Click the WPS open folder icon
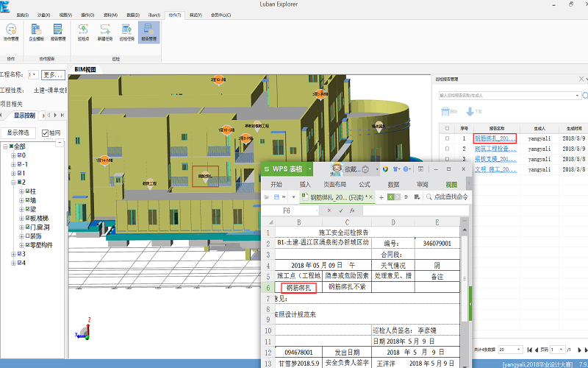Screen dimensions: 588x368 267,197
